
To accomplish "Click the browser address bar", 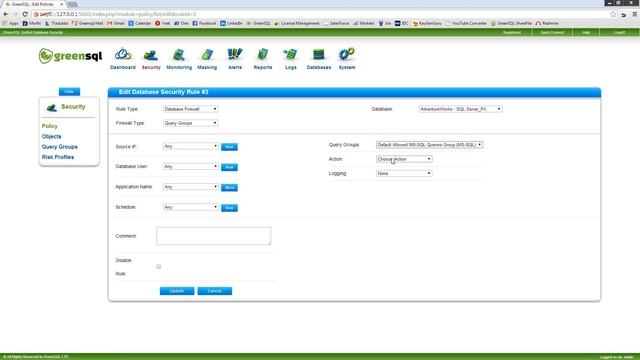I will 318,14.
